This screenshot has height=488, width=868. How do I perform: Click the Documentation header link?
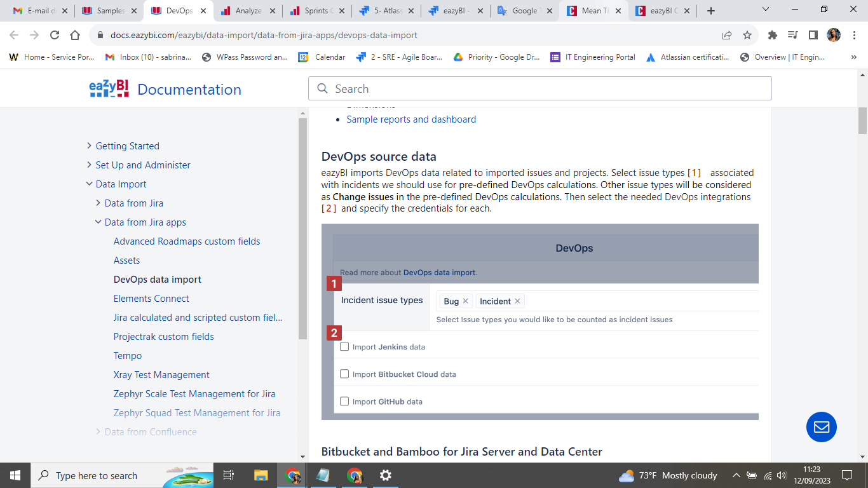click(x=189, y=90)
